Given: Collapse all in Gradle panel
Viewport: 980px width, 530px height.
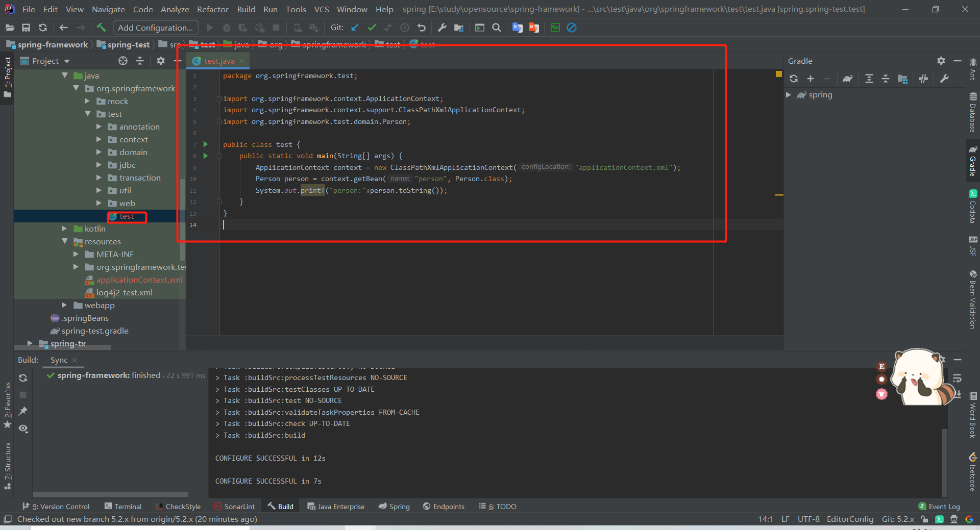Looking at the screenshot, I should pyautogui.click(x=886, y=79).
